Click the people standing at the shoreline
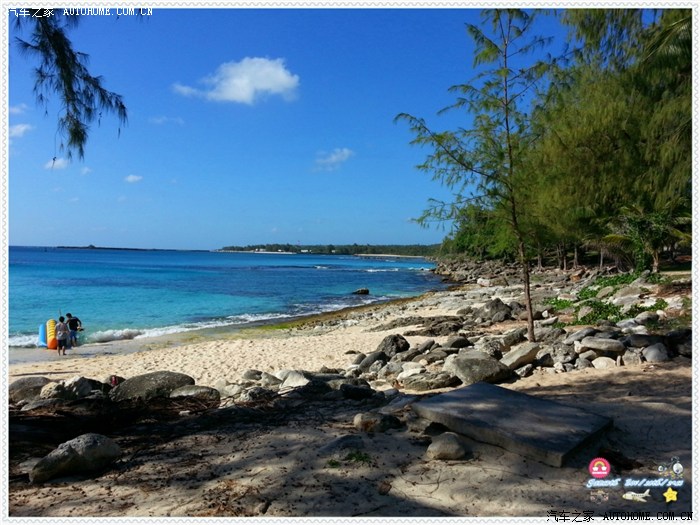Image resolution: width=700 pixels, height=525 pixels. pyautogui.click(x=67, y=333)
